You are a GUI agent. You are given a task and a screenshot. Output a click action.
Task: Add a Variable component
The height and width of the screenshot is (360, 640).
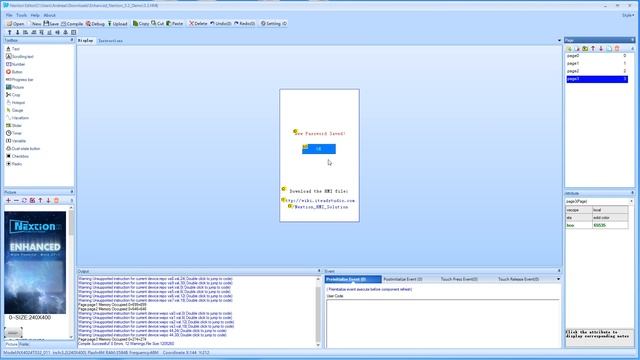point(16,141)
